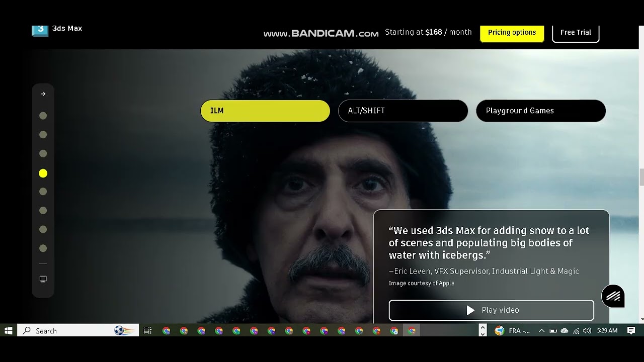
Task: Click the 3ds Max product name text
Action: (67, 29)
